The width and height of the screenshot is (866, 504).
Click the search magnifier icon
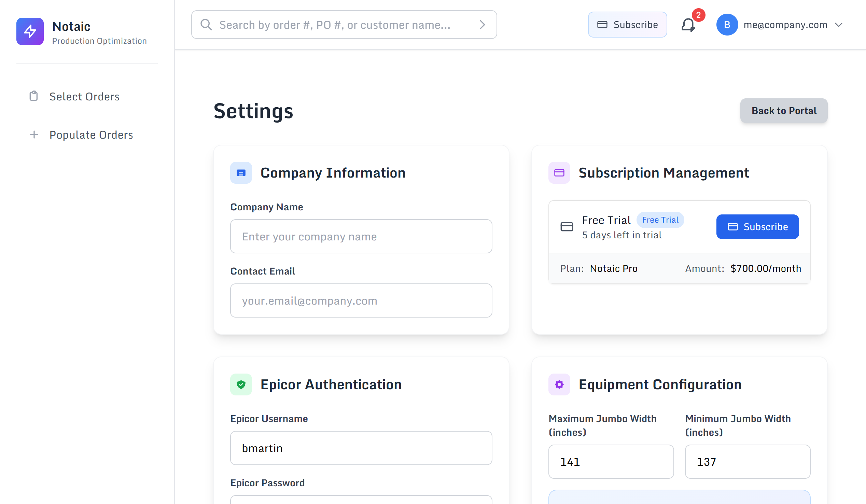pyautogui.click(x=206, y=25)
